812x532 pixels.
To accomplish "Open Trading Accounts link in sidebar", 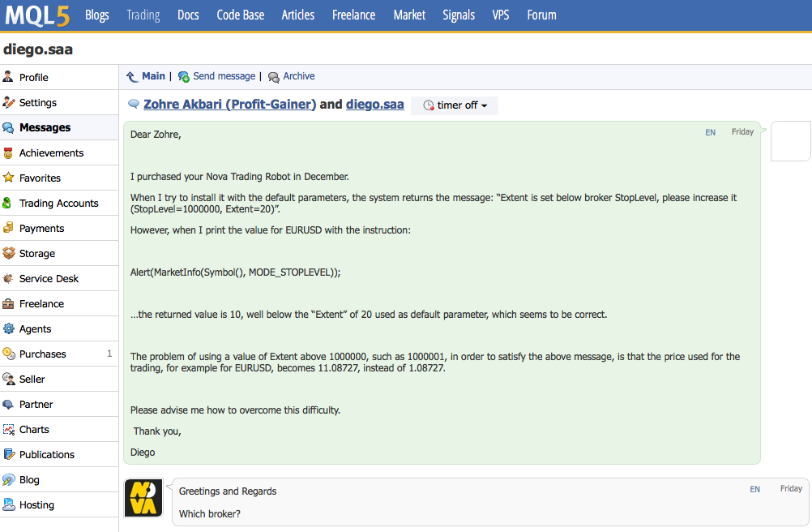I will (x=58, y=203).
